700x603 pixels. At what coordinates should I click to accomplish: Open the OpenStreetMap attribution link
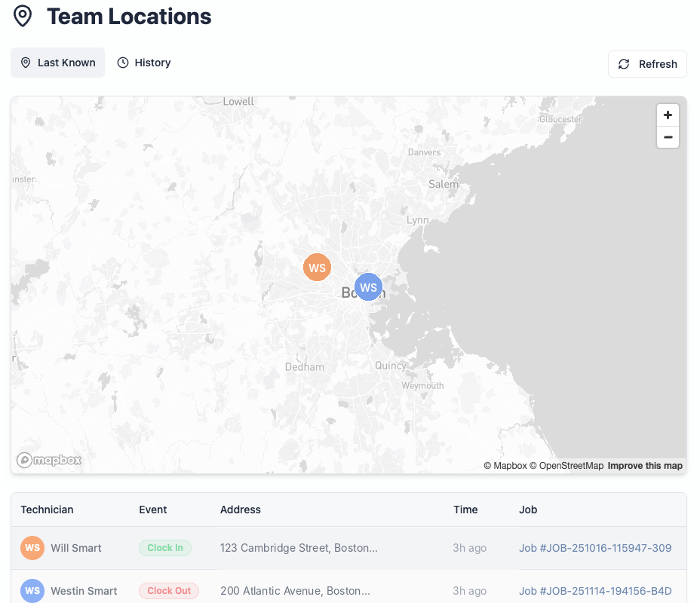(x=571, y=466)
